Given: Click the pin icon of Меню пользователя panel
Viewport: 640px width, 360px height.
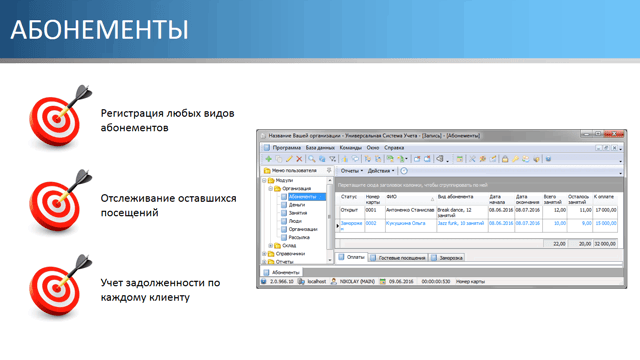Looking at the screenshot, I should [329, 170].
